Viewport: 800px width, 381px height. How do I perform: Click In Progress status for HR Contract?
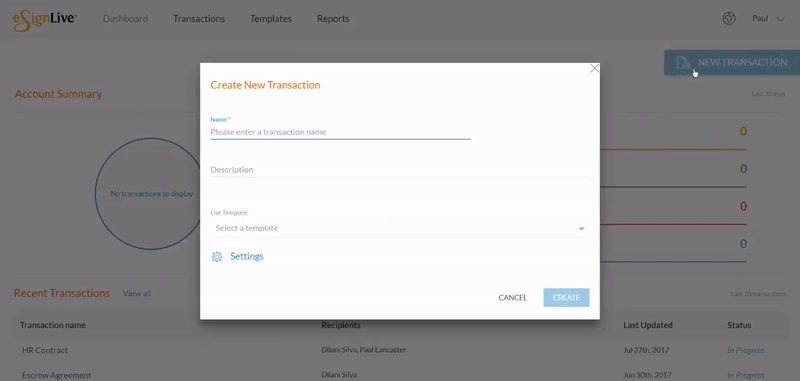(745, 350)
